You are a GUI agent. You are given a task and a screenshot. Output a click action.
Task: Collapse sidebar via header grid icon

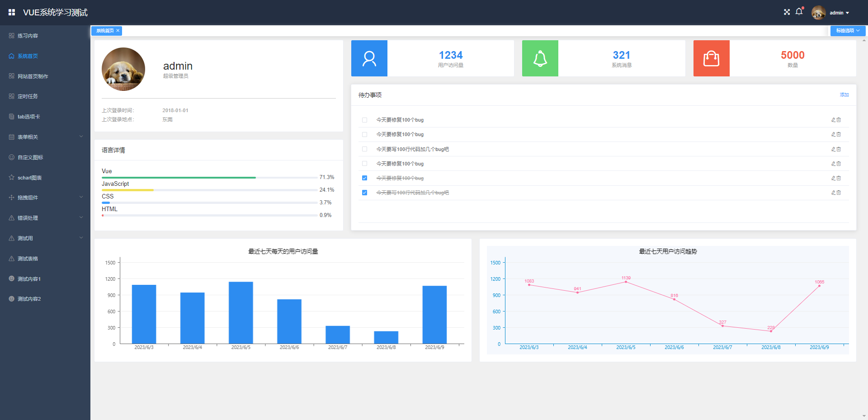click(x=12, y=12)
